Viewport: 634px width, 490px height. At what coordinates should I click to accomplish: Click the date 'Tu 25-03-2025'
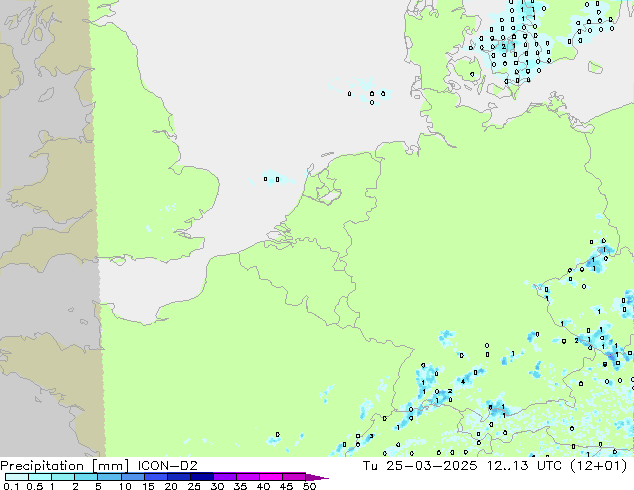tap(420, 466)
